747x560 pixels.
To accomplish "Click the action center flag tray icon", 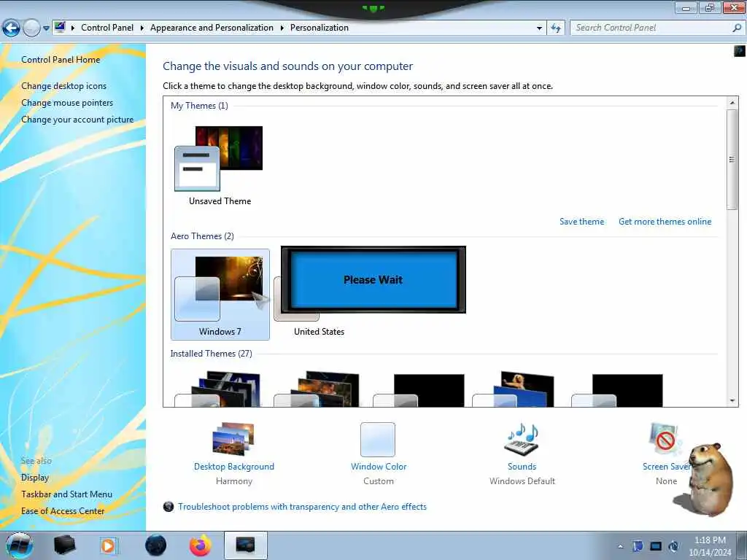I will click(638, 546).
